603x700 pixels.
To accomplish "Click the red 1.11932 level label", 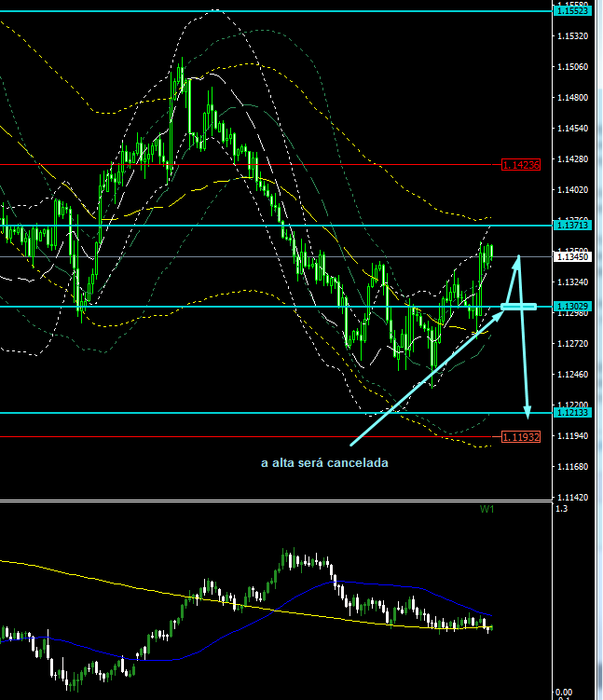I will point(521,436).
